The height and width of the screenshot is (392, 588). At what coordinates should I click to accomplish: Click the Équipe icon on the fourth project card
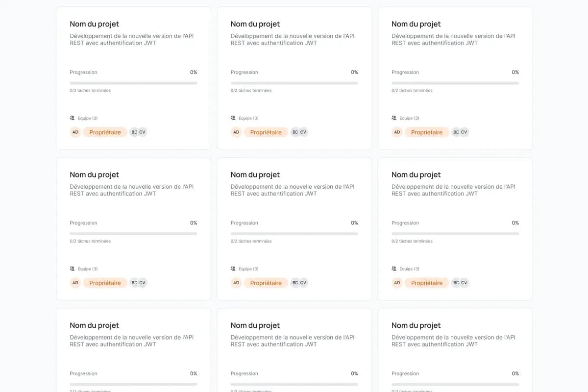pos(73,269)
